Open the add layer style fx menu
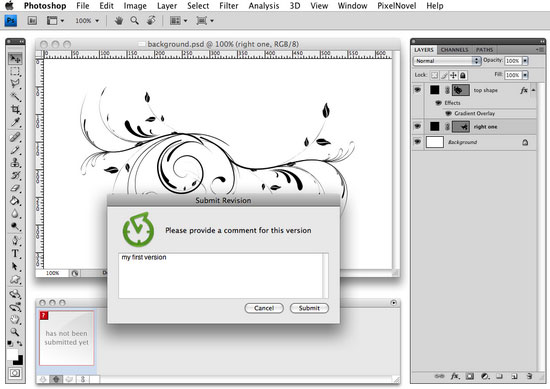 click(x=455, y=376)
